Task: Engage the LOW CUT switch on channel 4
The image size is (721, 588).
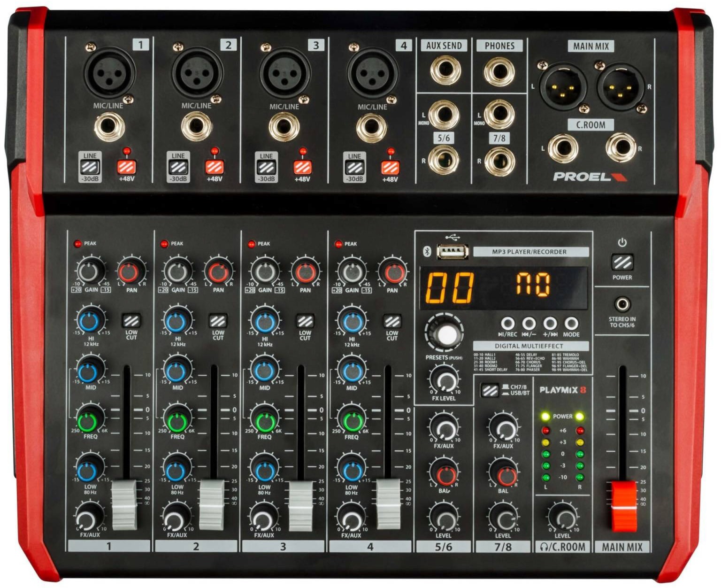Action: [x=392, y=321]
